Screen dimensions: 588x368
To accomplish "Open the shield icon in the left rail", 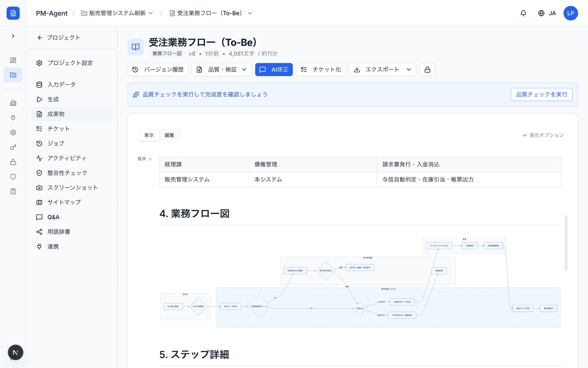I will pos(13,177).
